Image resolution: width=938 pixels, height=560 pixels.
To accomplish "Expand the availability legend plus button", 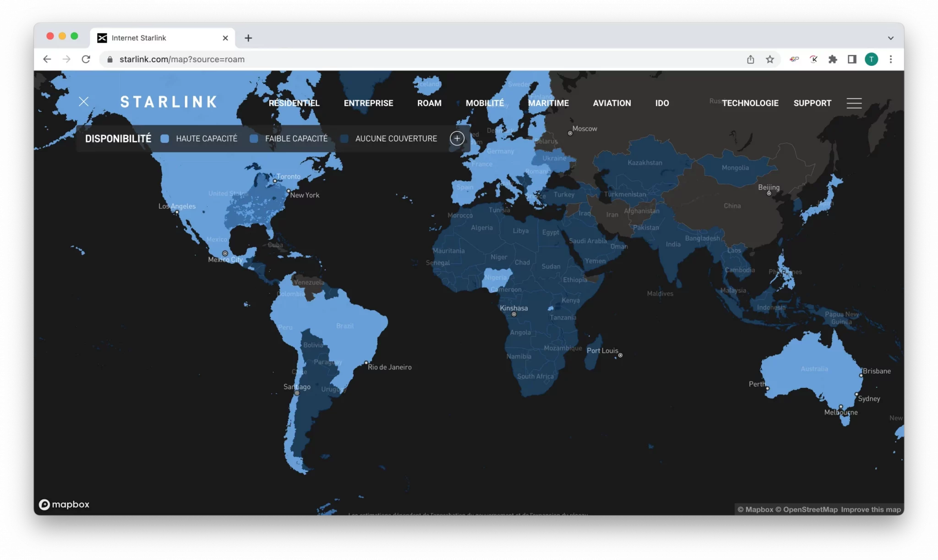I will pyautogui.click(x=457, y=138).
